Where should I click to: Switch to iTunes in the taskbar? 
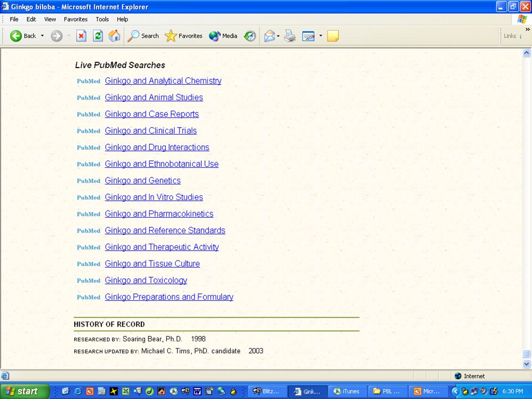(347, 392)
